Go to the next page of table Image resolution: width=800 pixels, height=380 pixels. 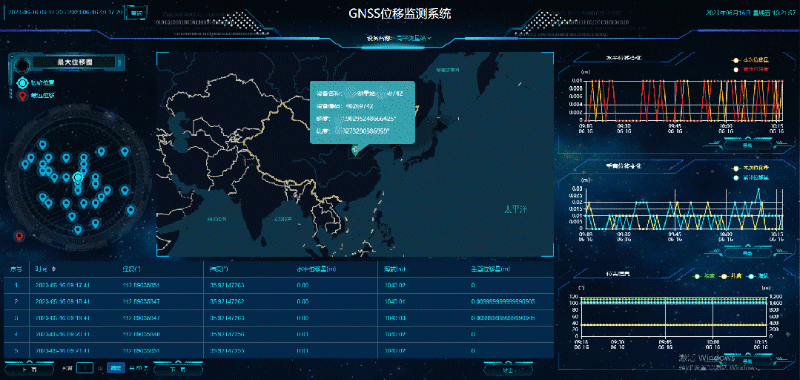[178, 368]
